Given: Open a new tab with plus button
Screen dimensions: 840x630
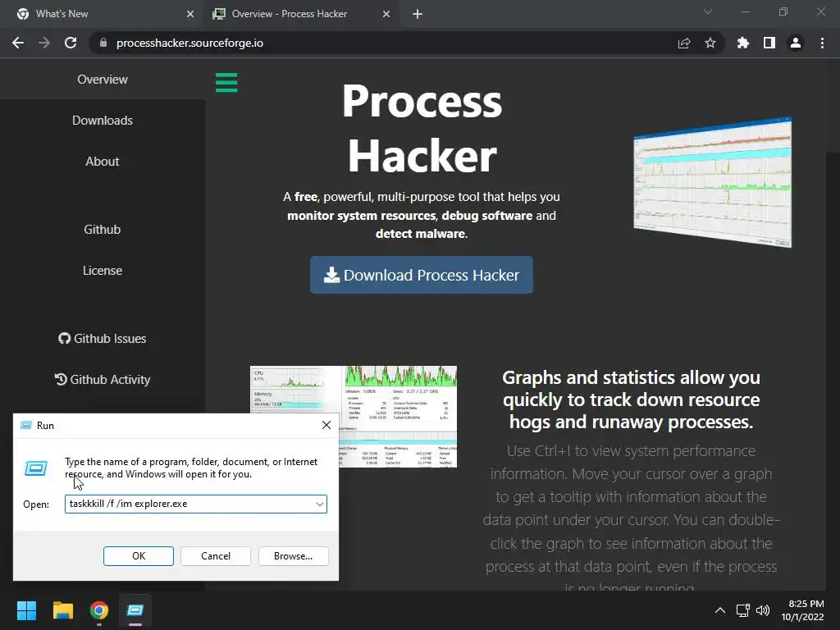Looking at the screenshot, I should point(418,14).
